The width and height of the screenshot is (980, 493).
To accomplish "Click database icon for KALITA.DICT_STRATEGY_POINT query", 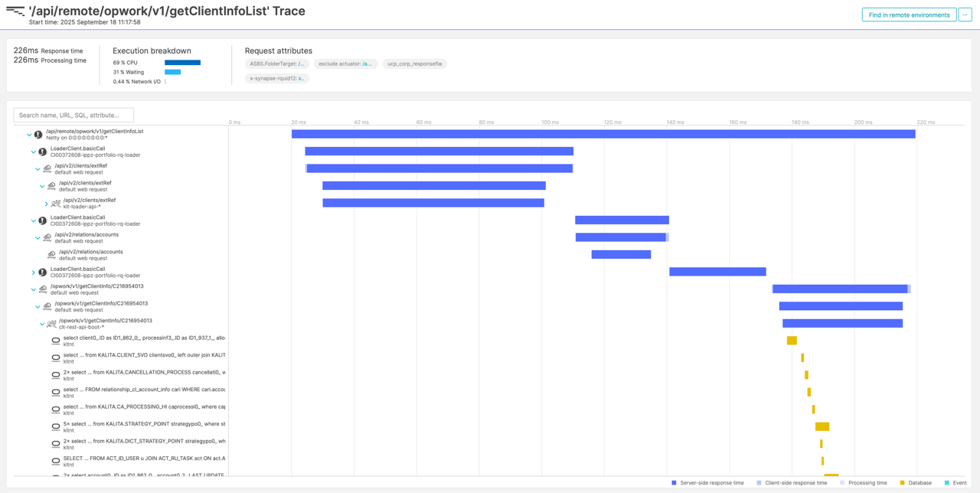I will [x=56, y=444].
